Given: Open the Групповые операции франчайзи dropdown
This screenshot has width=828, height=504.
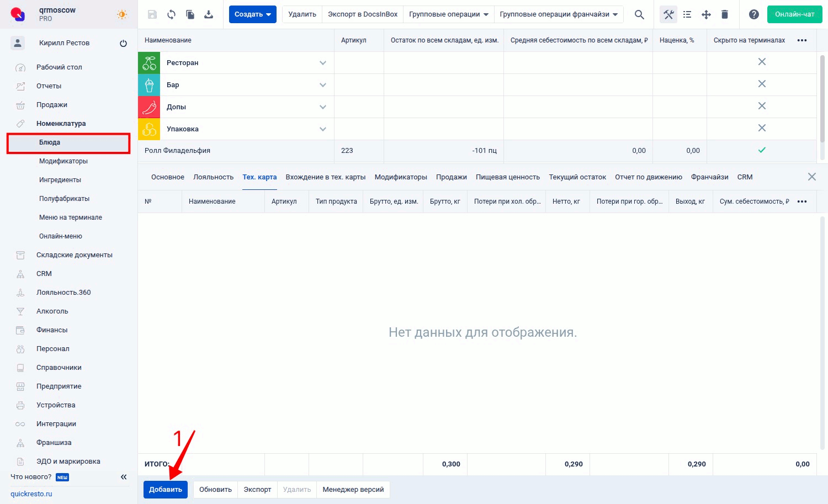Looking at the screenshot, I should click(x=558, y=14).
